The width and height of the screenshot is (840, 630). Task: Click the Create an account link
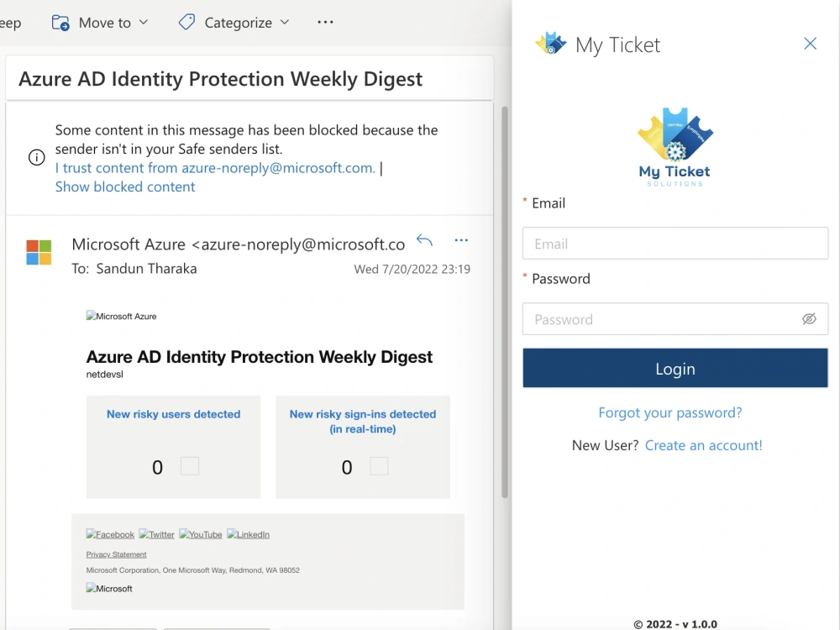(704, 445)
